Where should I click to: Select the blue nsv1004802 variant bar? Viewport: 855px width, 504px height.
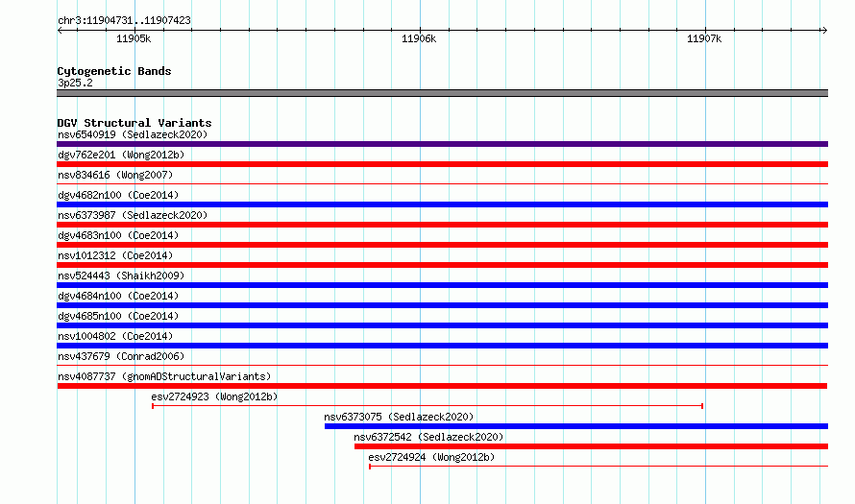pos(442,346)
